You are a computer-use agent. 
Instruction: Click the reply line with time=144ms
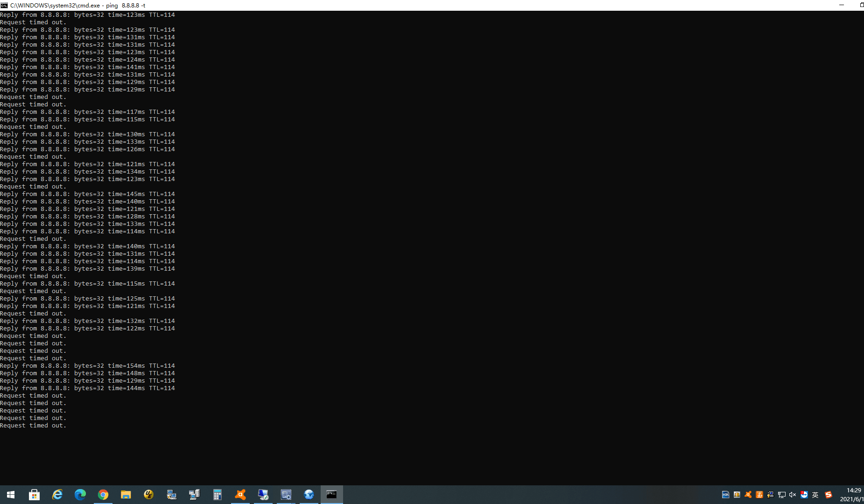(87, 388)
